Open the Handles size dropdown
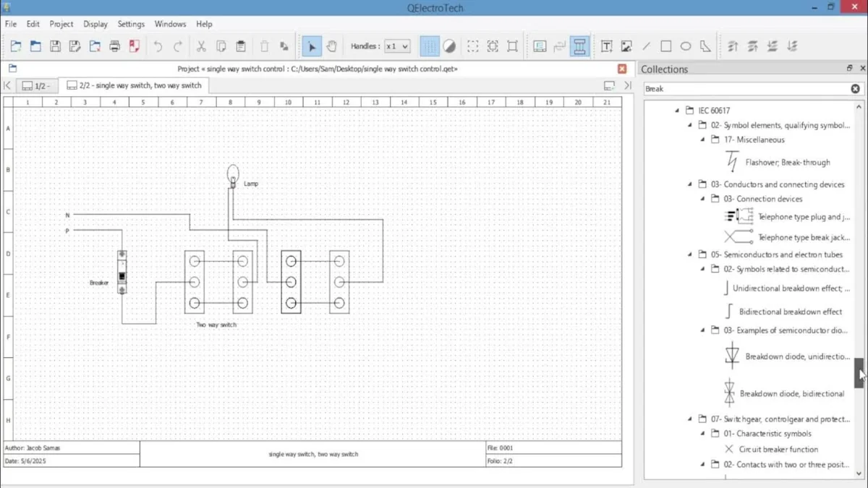Image resolution: width=868 pixels, height=488 pixels. (397, 46)
